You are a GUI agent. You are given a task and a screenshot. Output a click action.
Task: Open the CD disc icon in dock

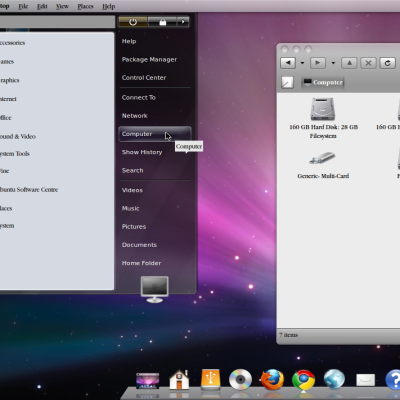pyautogui.click(x=240, y=379)
